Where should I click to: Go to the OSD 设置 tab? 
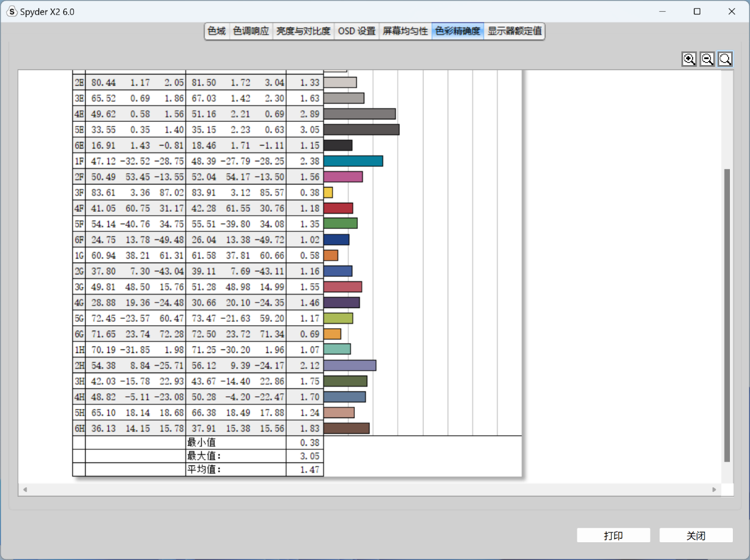tap(357, 31)
